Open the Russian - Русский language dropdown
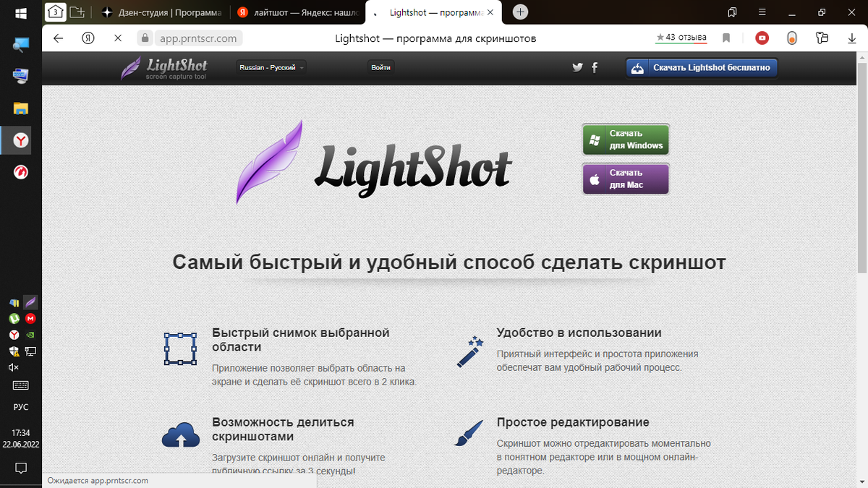The height and width of the screenshot is (488, 868). point(272,67)
